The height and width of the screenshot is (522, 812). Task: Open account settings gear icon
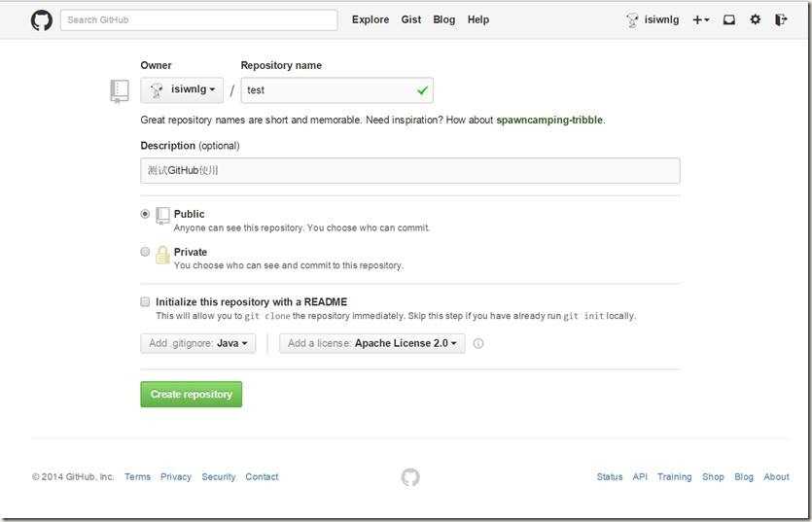[x=756, y=19]
